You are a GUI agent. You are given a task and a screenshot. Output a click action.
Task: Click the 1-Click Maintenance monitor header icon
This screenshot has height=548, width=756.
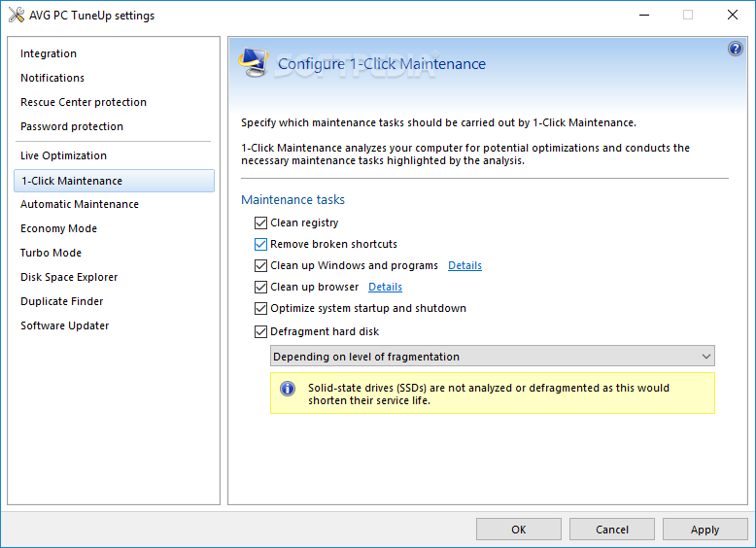click(254, 62)
